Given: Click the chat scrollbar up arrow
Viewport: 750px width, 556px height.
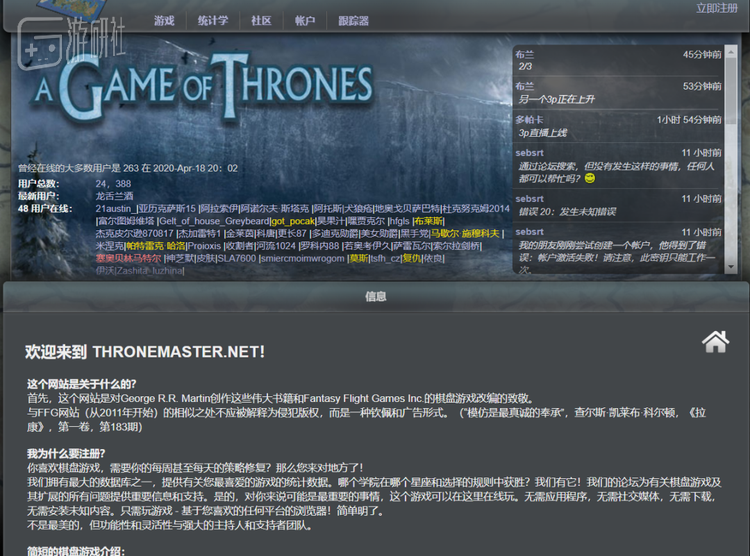Looking at the screenshot, I should (x=731, y=51).
